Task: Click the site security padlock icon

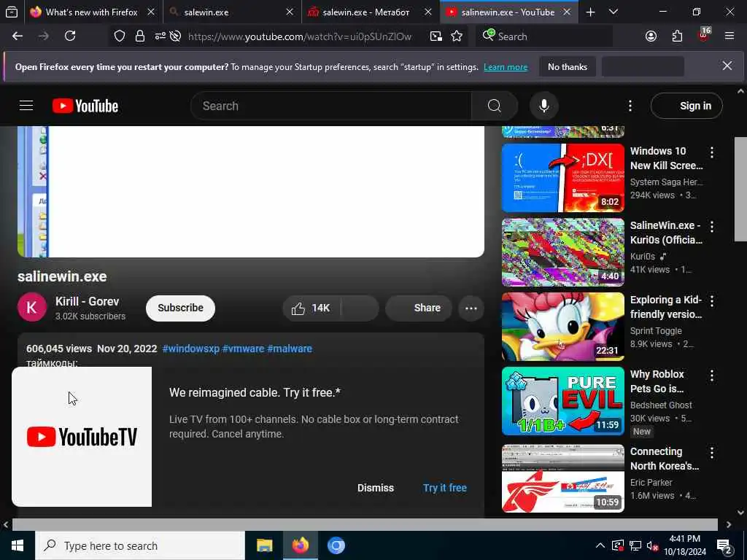Action: 139,36
